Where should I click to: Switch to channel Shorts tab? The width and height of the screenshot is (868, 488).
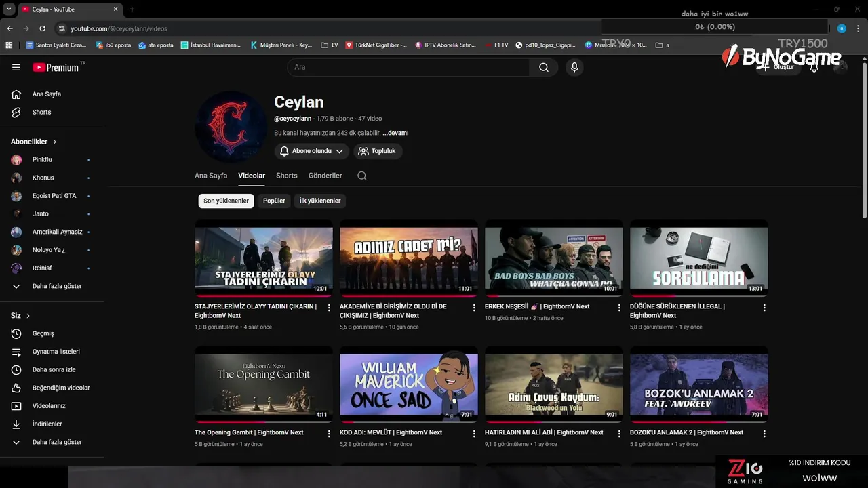287,176
